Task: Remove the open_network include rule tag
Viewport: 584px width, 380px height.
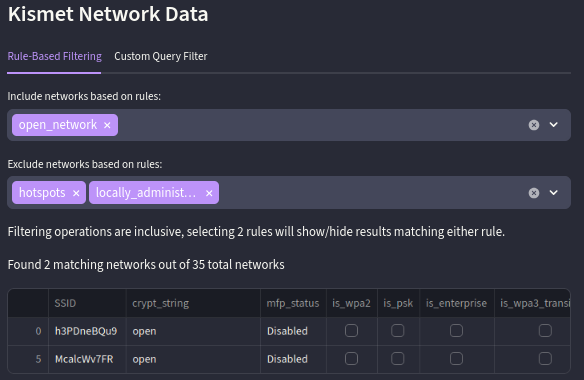Action: pyautogui.click(x=107, y=125)
